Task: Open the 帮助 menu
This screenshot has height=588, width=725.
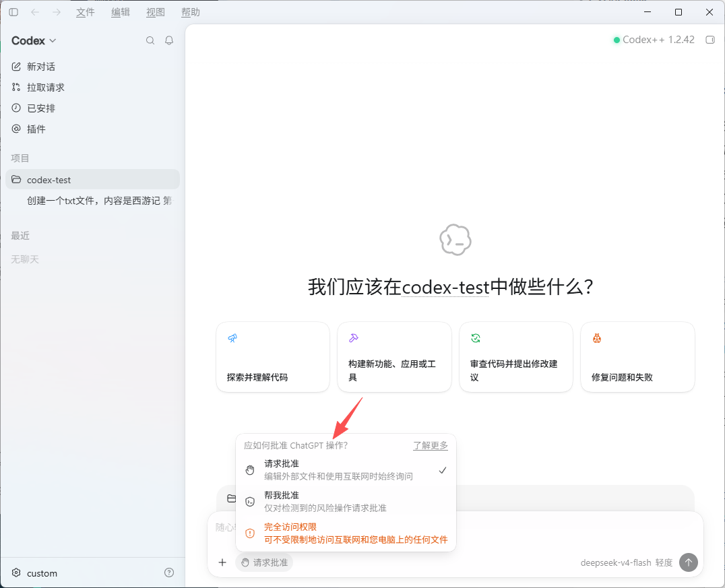Action: 191,12
